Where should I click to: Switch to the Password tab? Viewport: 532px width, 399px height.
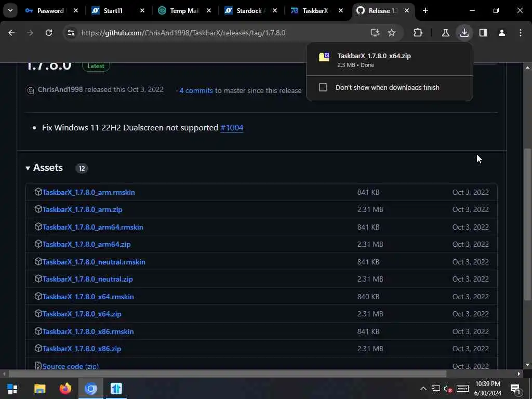(51, 11)
